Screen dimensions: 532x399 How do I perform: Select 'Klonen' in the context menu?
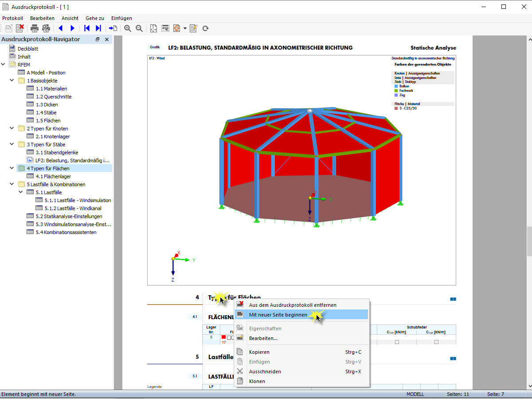tap(301, 381)
